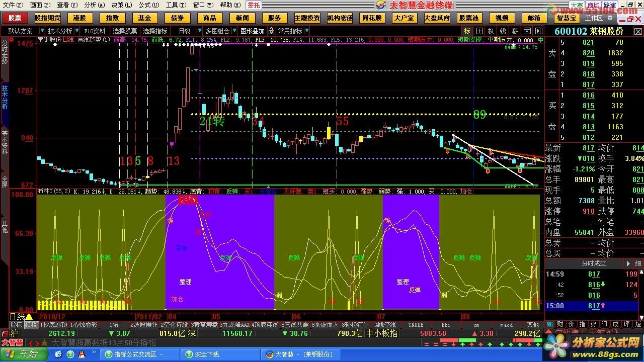The image size is (644, 362).
Task: Toggle the 线 line-drawing button
Action: pyautogui.click(x=503, y=31)
